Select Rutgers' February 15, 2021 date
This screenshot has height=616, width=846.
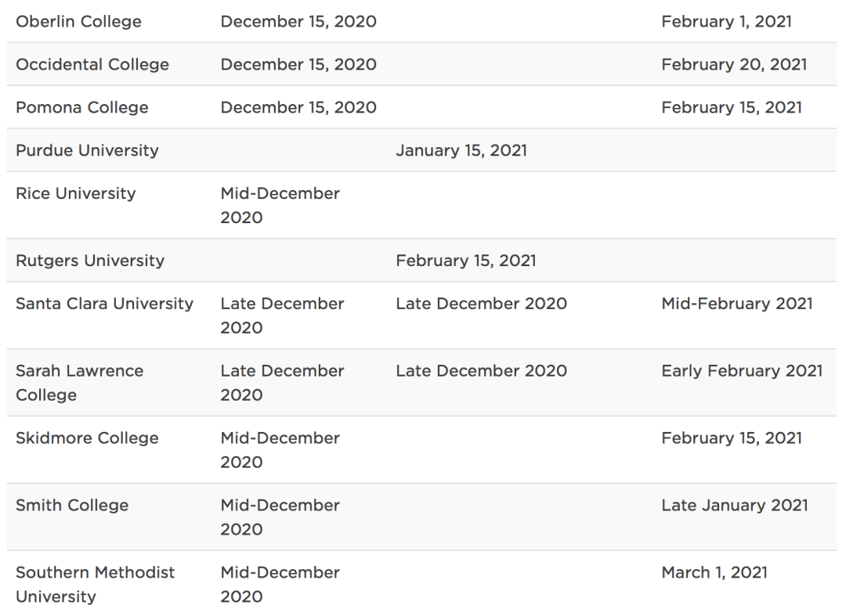465,261
